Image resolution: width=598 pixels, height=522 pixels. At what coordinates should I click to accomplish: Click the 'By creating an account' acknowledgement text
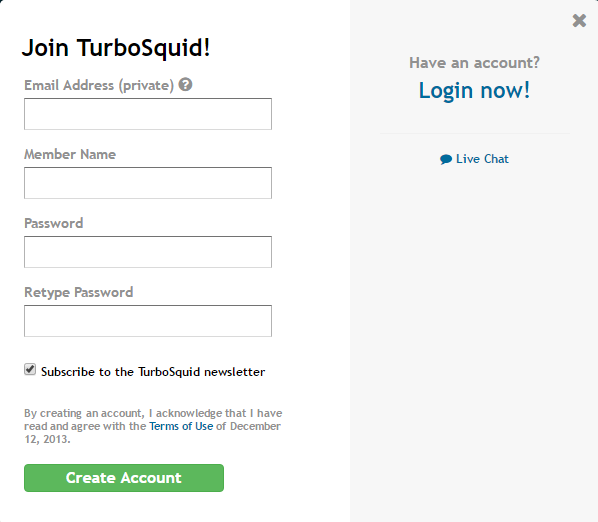pos(153,426)
